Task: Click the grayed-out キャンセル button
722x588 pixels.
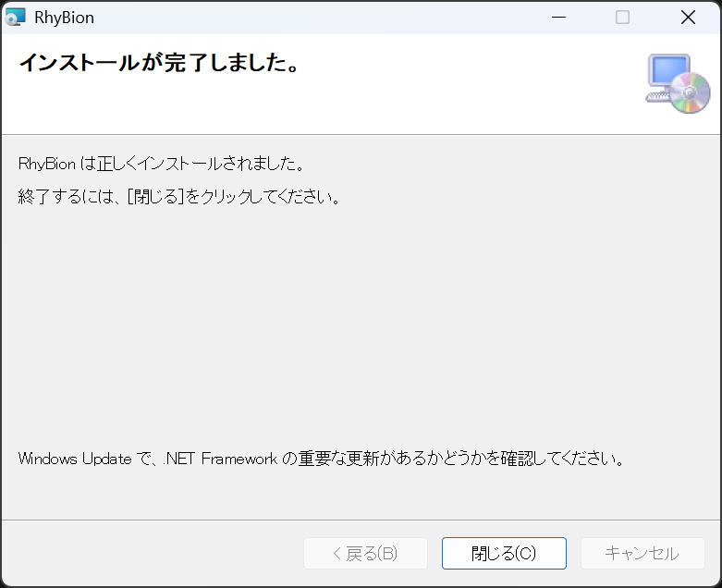Action: 642,553
